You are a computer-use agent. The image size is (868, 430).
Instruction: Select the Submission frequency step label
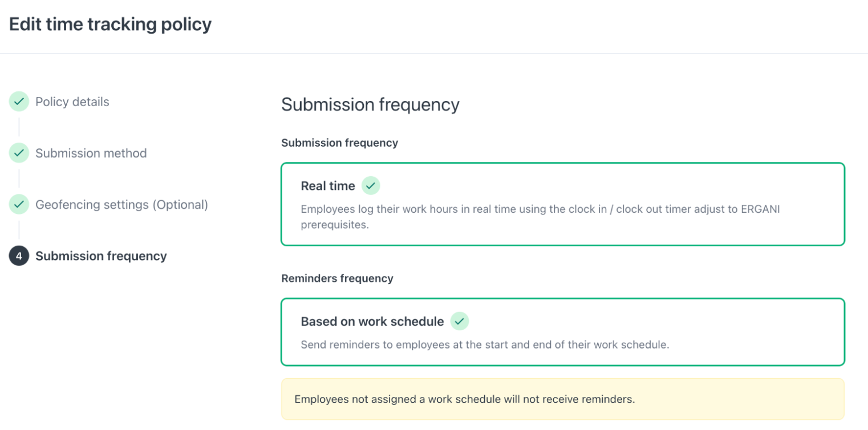pos(101,256)
